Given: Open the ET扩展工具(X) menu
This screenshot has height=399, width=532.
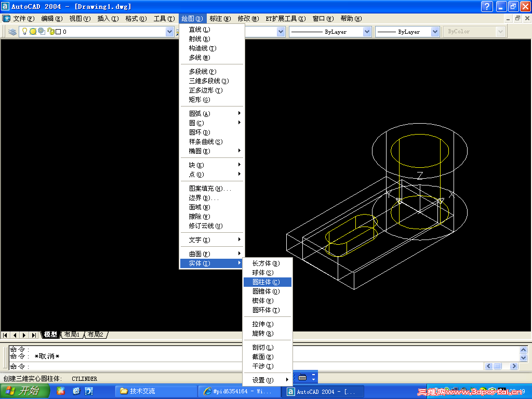Looking at the screenshot, I should (x=286, y=19).
